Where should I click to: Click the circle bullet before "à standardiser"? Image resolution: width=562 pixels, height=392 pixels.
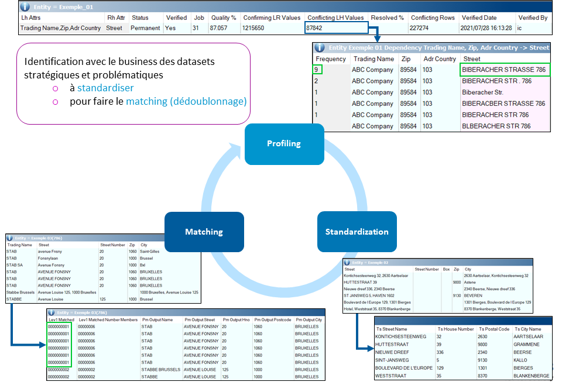pyautogui.click(x=56, y=88)
